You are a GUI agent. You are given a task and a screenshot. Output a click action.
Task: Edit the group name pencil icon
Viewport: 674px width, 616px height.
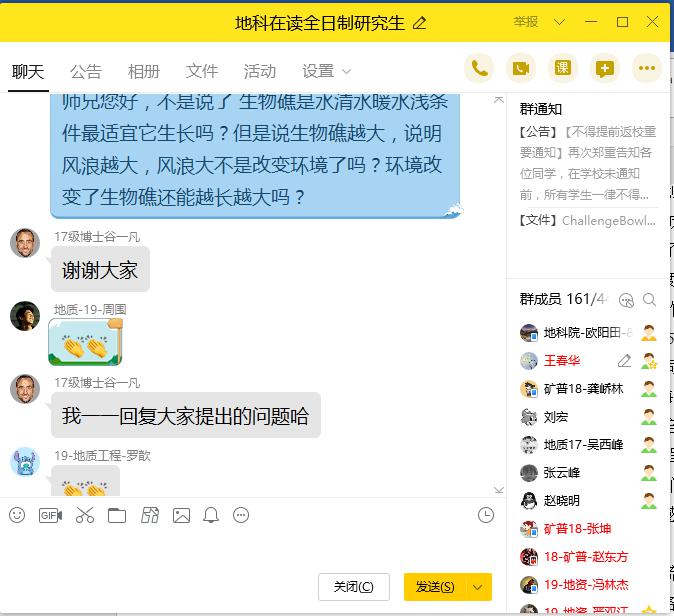(419, 22)
